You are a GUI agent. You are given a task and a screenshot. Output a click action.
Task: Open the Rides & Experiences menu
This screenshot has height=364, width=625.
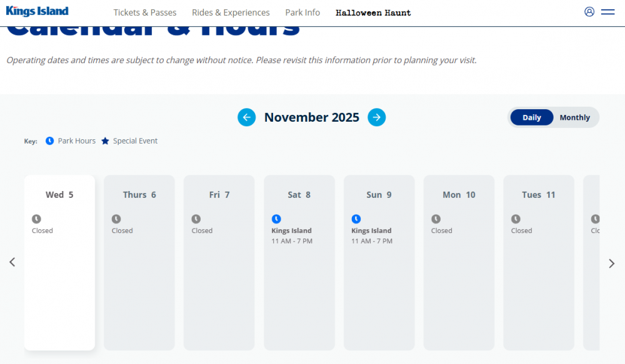(x=231, y=12)
